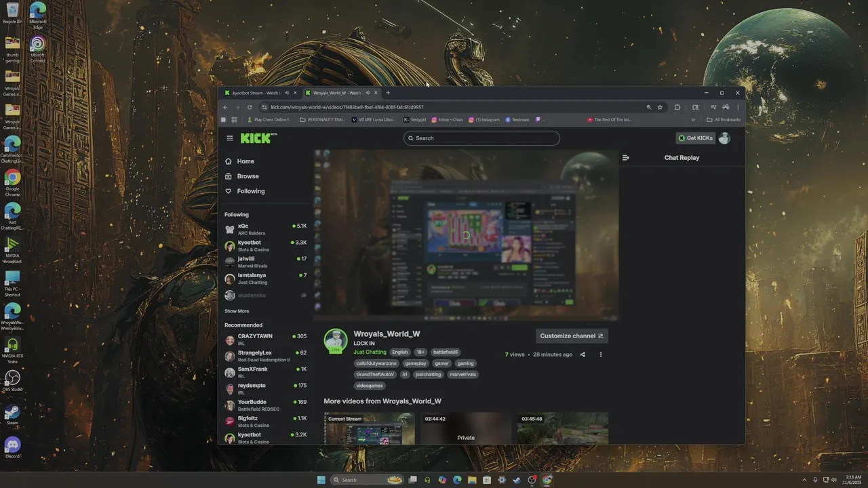Open Chrome three-dot menu
The height and width of the screenshot is (488, 868).
(738, 107)
